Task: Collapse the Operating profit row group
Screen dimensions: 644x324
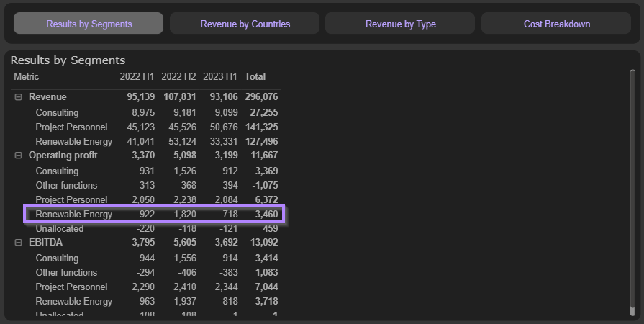Action: [x=19, y=156]
